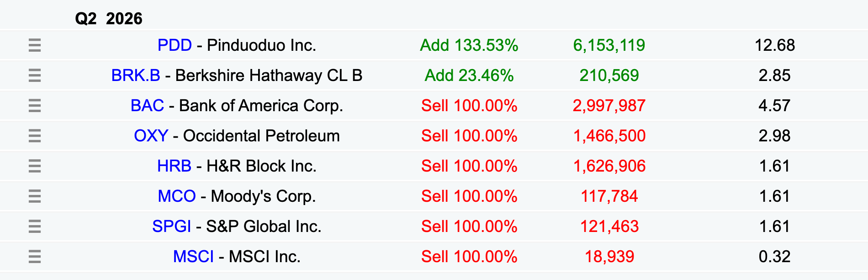This screenshot has width=868, height=280.
Task: Open the hamburger icon next to MSCI
Action: (35, 257)
